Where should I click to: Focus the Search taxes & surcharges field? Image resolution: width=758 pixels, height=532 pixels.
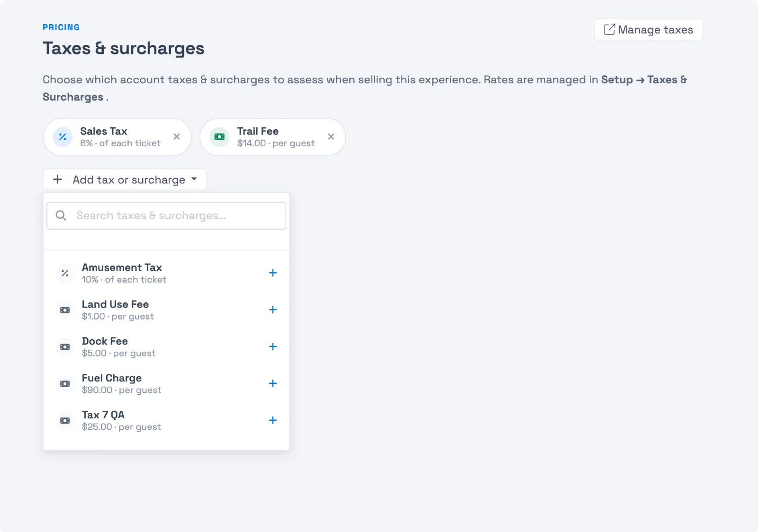[166, 216]
